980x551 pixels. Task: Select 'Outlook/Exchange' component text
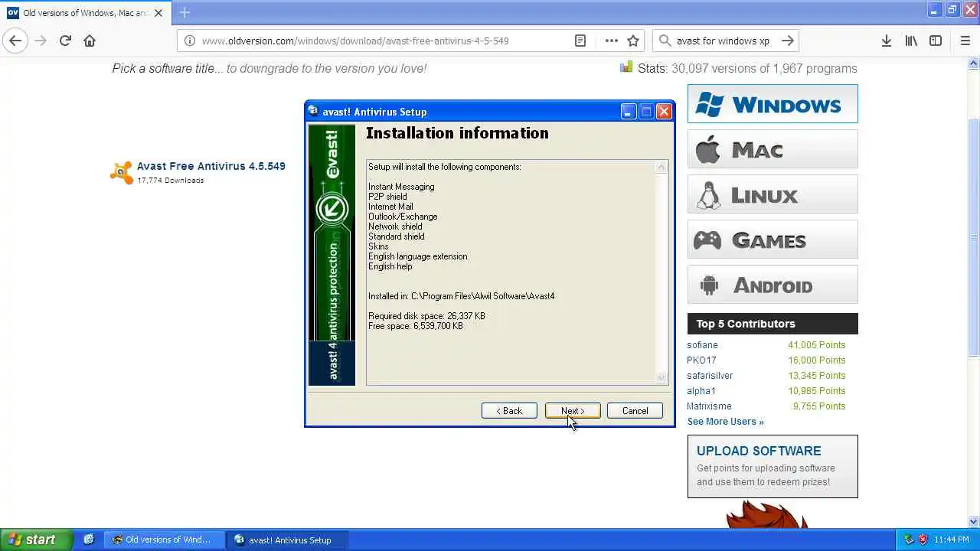[403, 217]
